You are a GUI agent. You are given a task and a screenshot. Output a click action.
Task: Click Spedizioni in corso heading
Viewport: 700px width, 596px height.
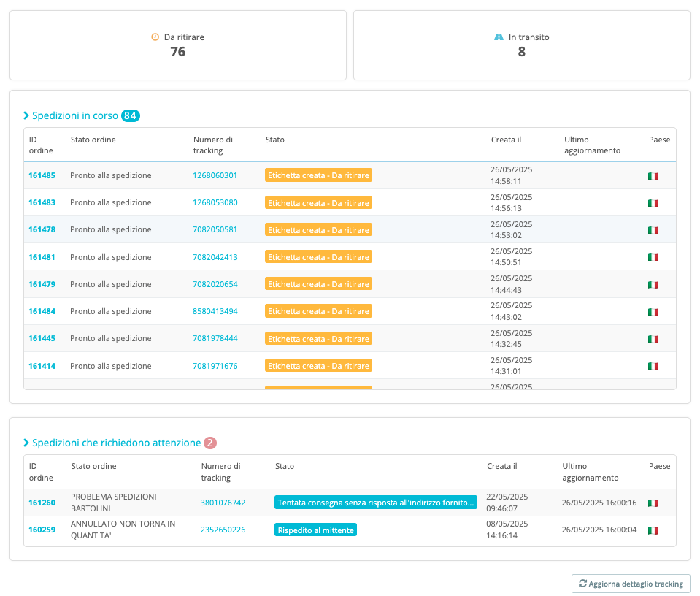(75, 115)
